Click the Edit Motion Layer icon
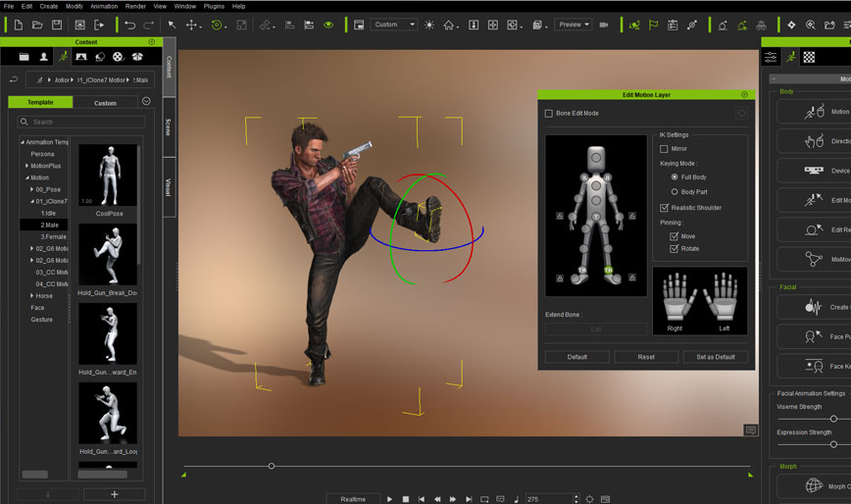851x504 pixels. tap(814, 200)
